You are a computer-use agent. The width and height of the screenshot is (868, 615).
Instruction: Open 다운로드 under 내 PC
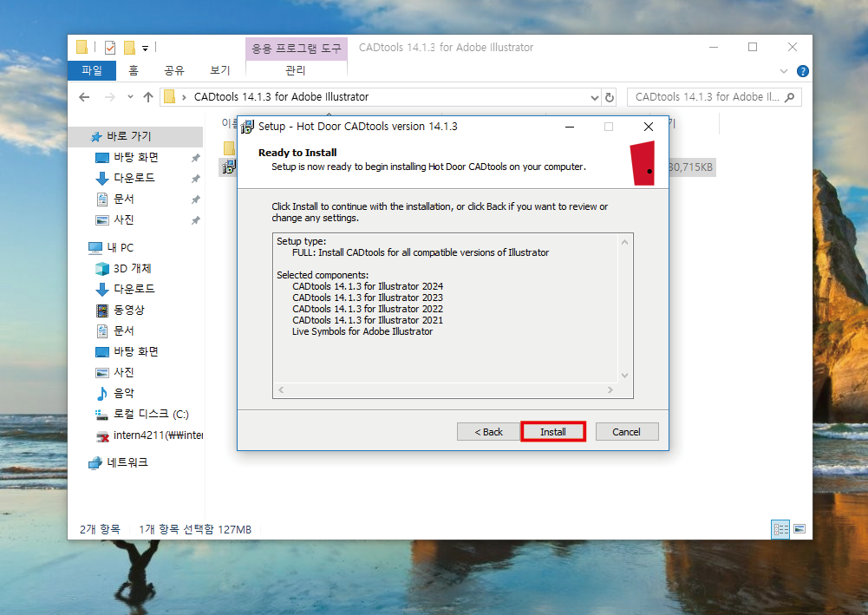coord(135,289)
